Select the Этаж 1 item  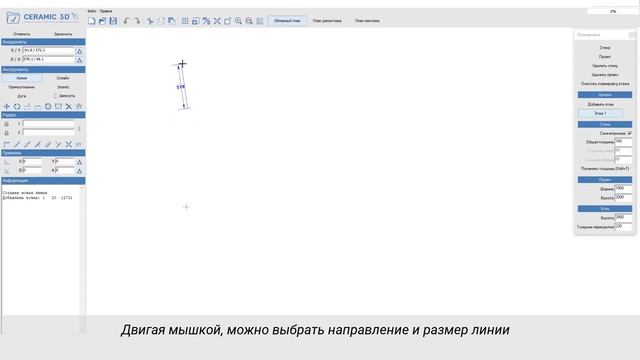600,113
